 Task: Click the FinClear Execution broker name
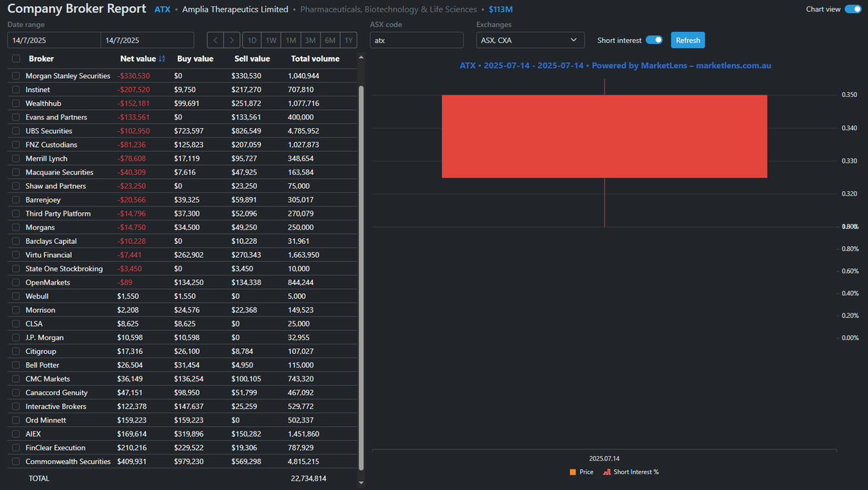tap(56, 447)
